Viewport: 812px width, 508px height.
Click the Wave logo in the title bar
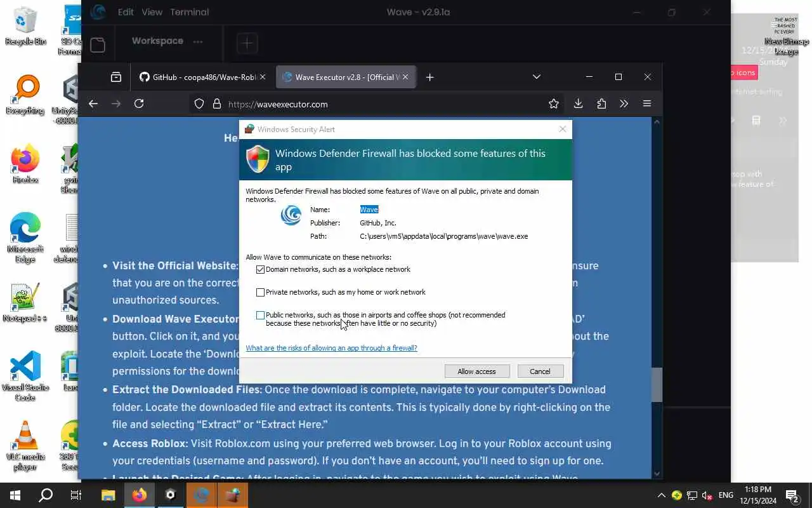[x=97, y=11]
